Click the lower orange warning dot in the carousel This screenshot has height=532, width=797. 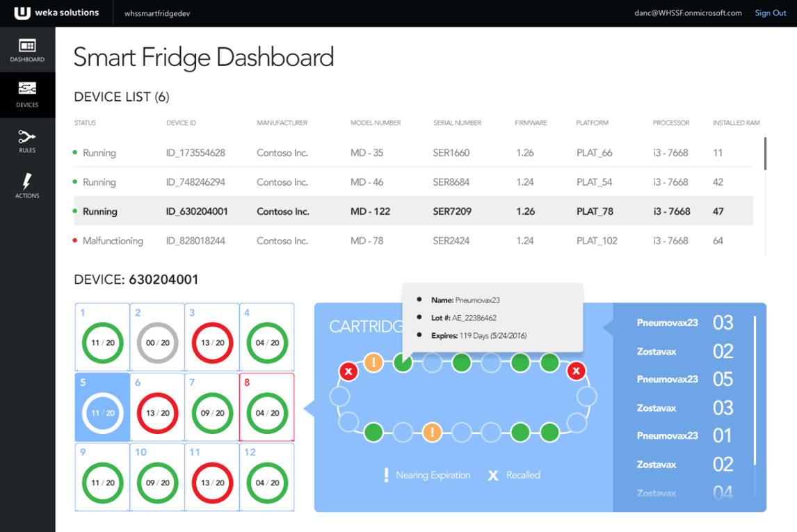pos(432,432)
